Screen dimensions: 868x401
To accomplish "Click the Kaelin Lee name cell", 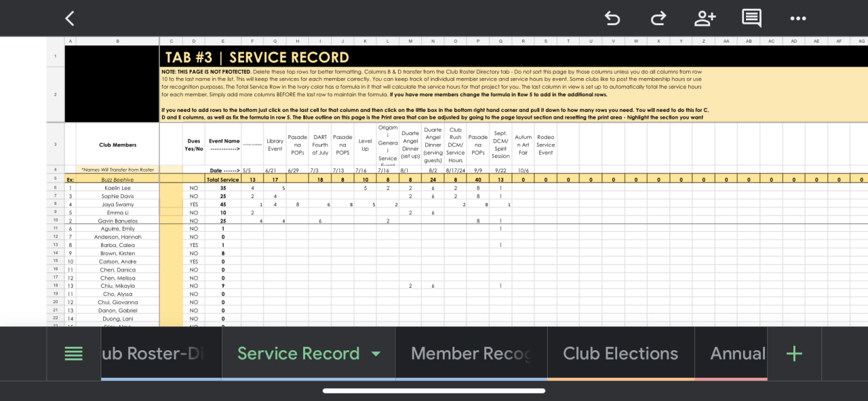I will [117, 188].
